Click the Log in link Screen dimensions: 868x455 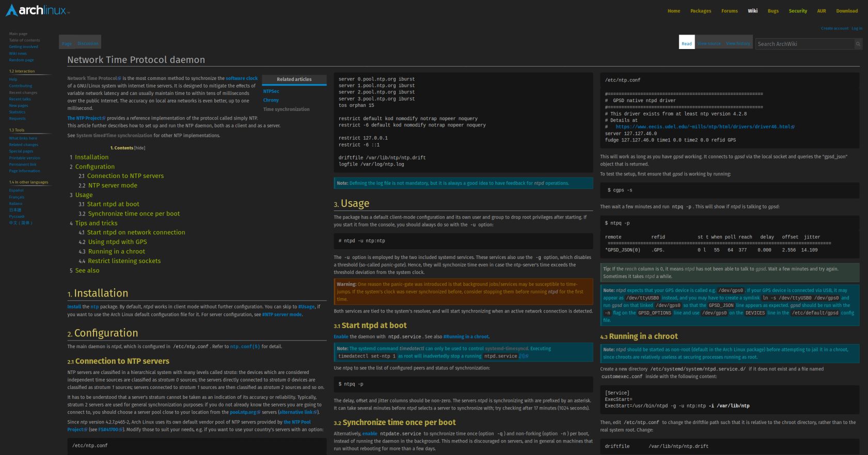tap(857, 28)
